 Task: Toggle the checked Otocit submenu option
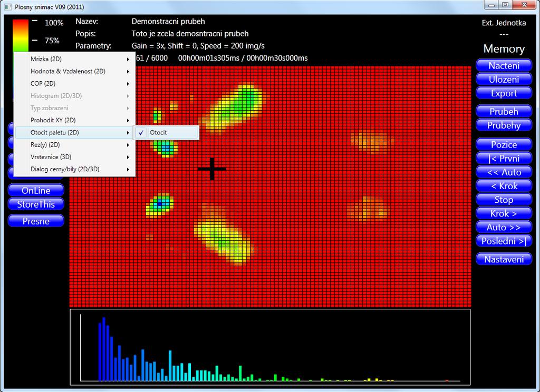pos(166,132)
